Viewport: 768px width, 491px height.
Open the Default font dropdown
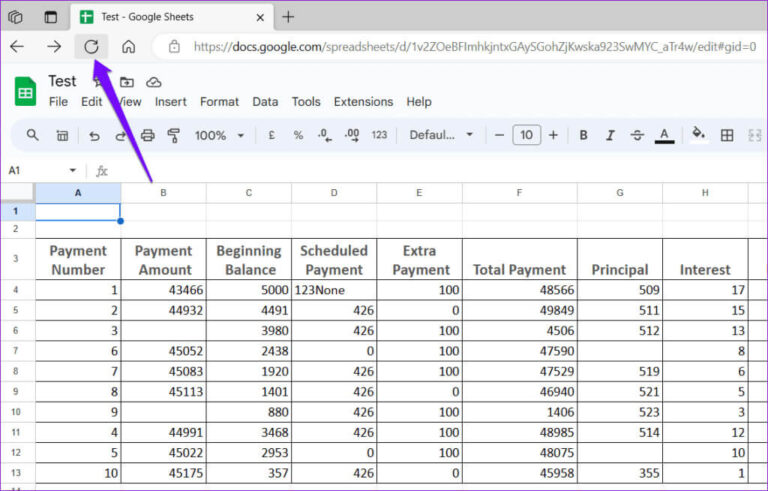(x=441, y=135)
